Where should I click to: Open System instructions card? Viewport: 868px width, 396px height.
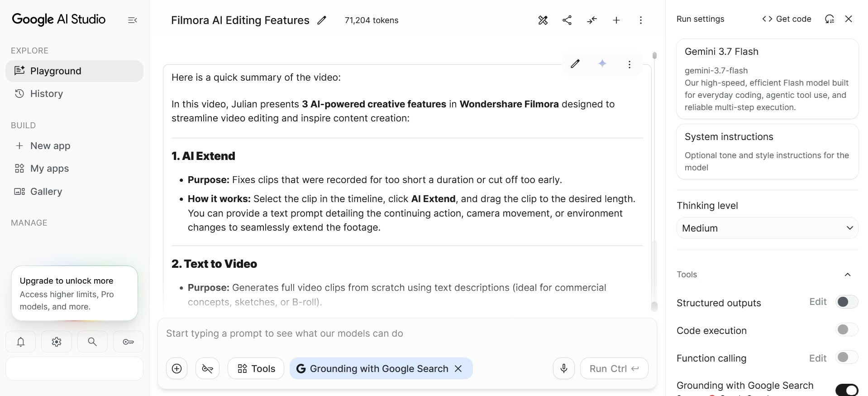768,152
